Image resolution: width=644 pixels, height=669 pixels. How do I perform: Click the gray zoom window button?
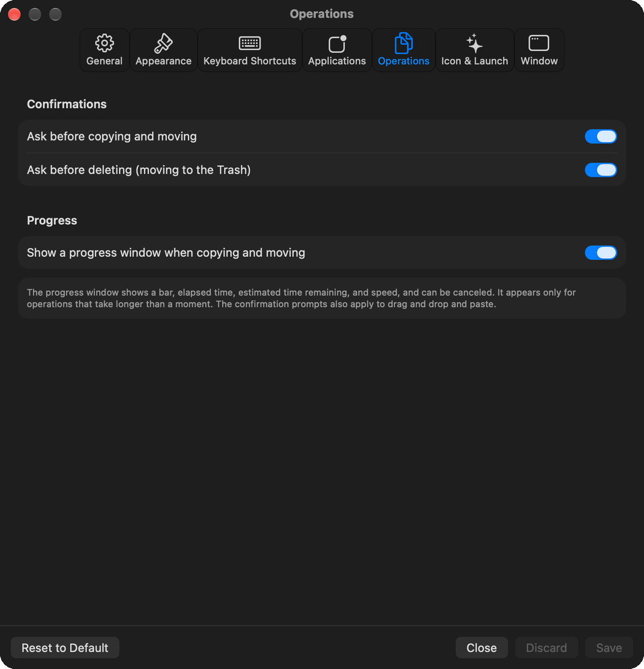click(x=56, y=14)
